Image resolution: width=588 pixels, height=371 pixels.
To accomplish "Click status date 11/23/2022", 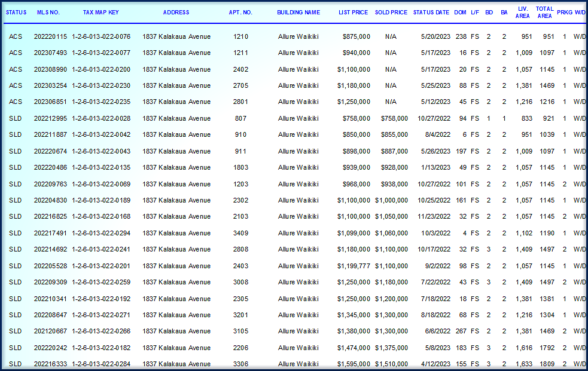I will click(x=434, y=217).
